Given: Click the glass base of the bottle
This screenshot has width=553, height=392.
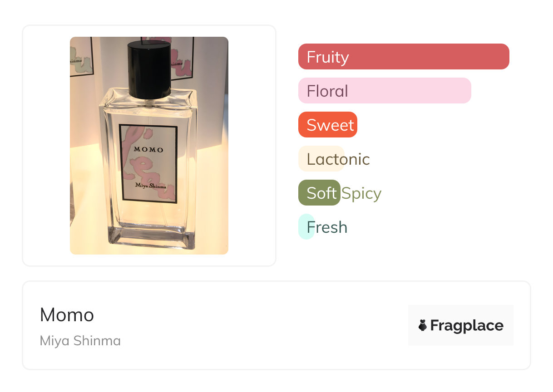Looking at the screenshot, I should coord(150,237).
